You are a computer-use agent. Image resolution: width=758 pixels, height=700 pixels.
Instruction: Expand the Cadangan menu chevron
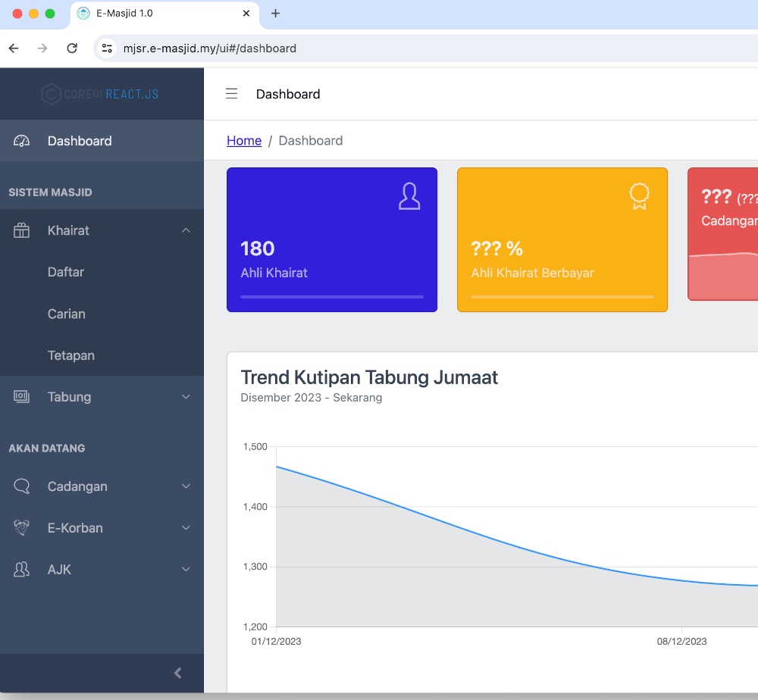(186, 486)
